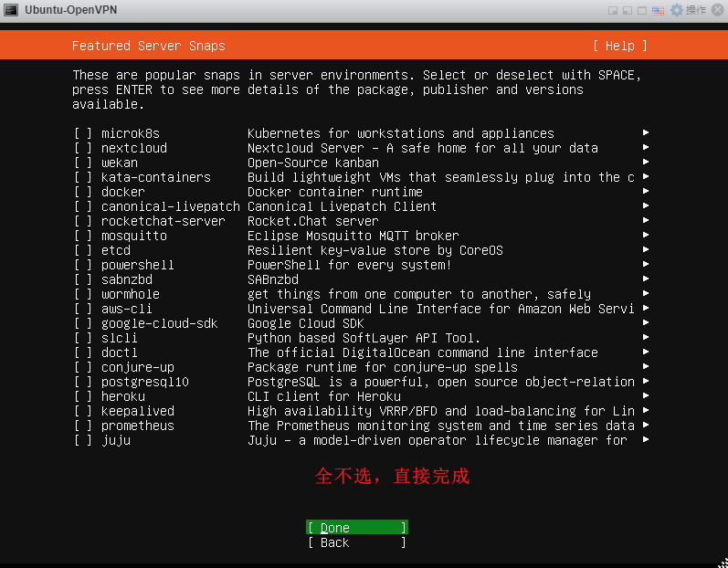Tick the sabnzbd checkbox
The width and height of the screenshot is (728, 568).
point(83,279)
